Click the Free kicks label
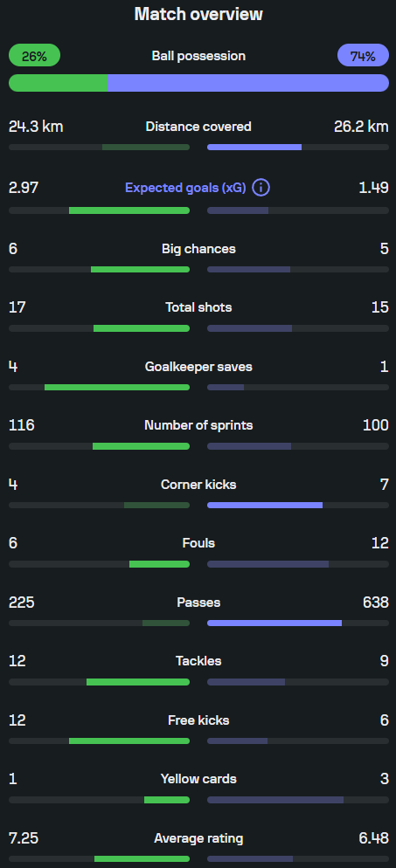 point(198,720)
